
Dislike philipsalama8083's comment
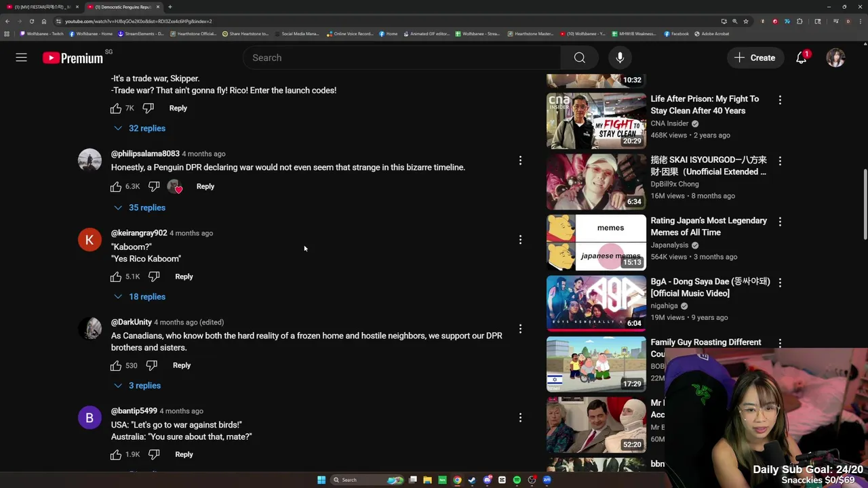[x=154, y=186]
